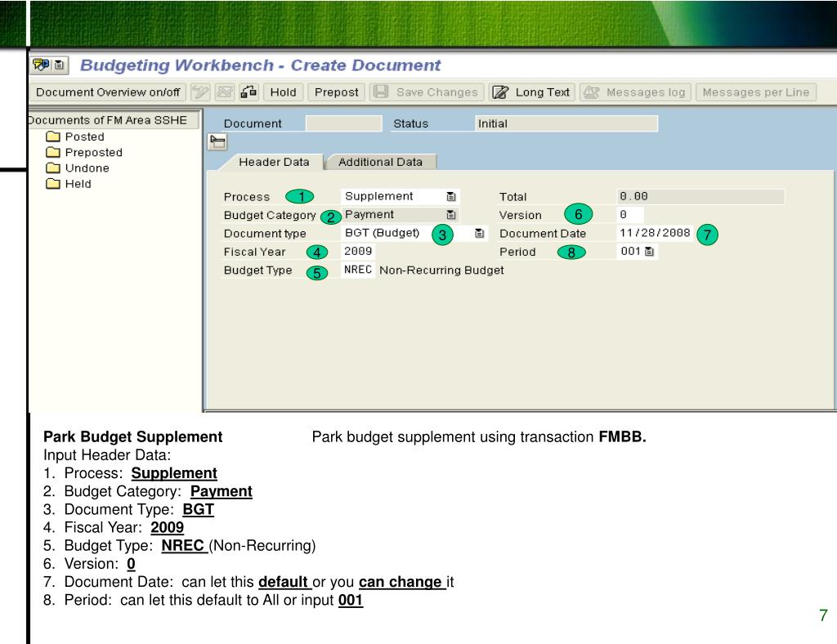Click the Prepost button

pyautogui.click(x=336, y=92)
